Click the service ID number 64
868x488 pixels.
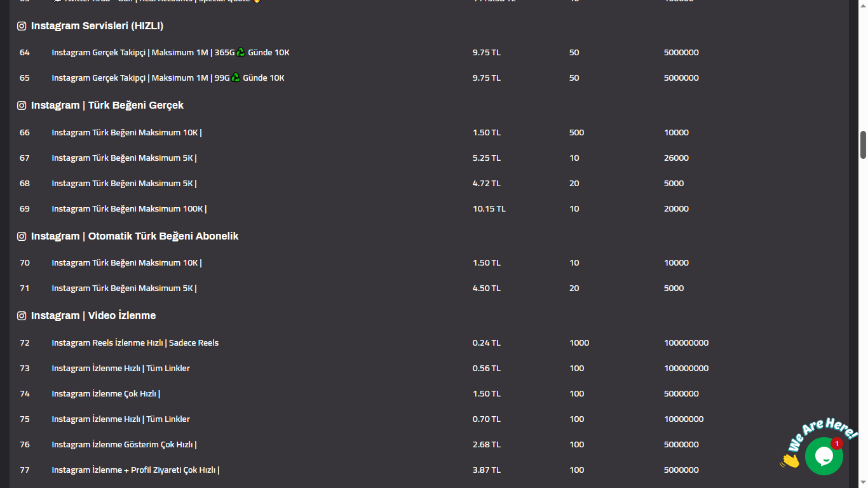[x=25, y=53]
